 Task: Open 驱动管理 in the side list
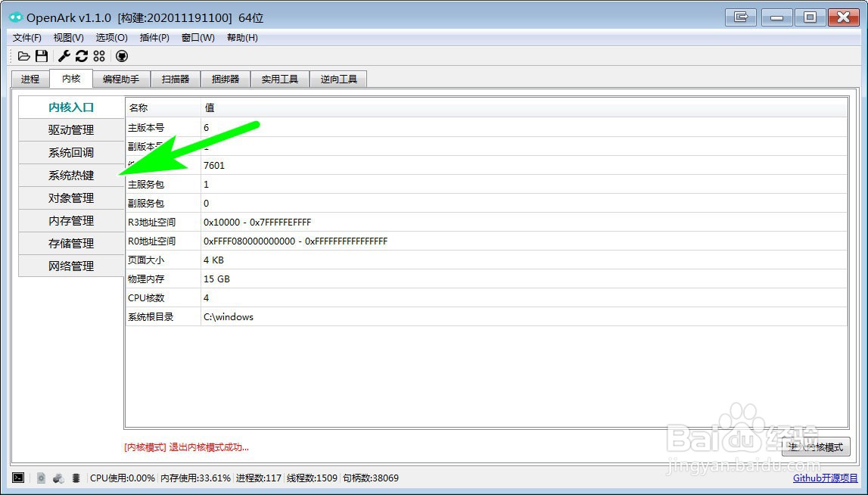(71, 130)
